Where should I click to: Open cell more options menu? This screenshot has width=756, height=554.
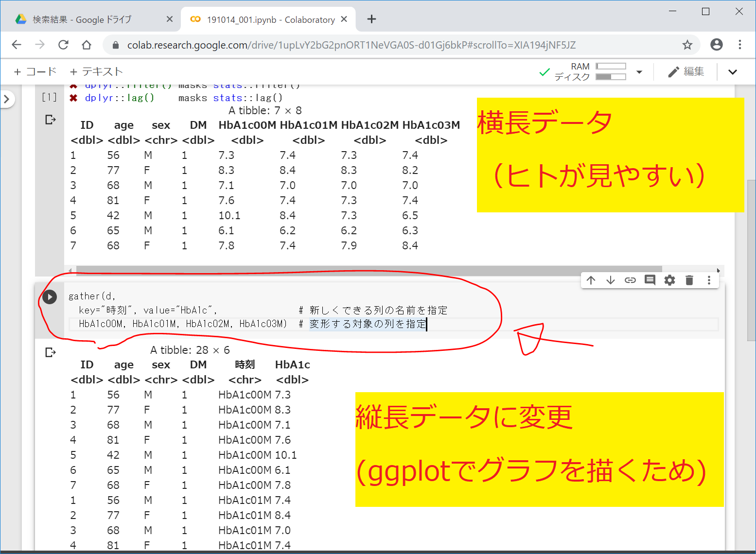point(709,280)
